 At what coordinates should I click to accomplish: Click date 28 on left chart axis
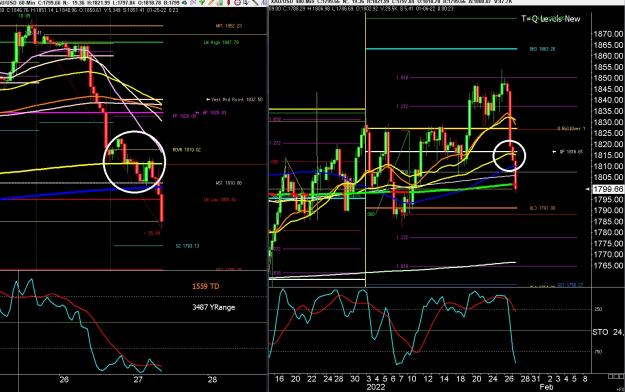(212, 379)
